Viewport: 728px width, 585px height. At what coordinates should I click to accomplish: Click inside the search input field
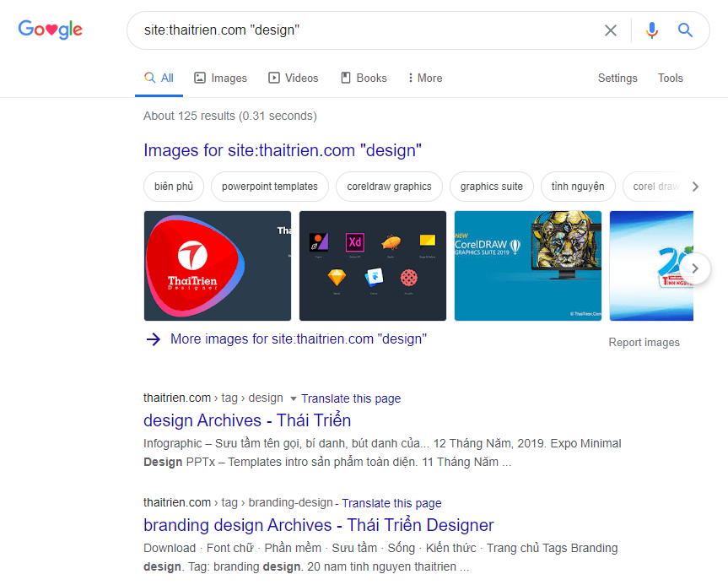tap(337, 30)
